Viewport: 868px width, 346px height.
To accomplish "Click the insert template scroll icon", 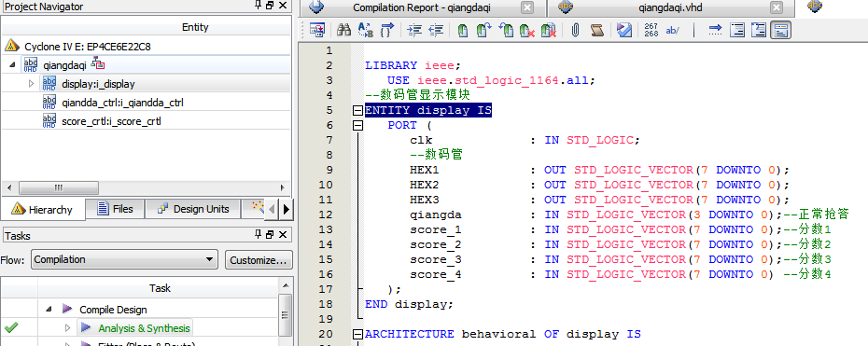I will click(596, 30).
